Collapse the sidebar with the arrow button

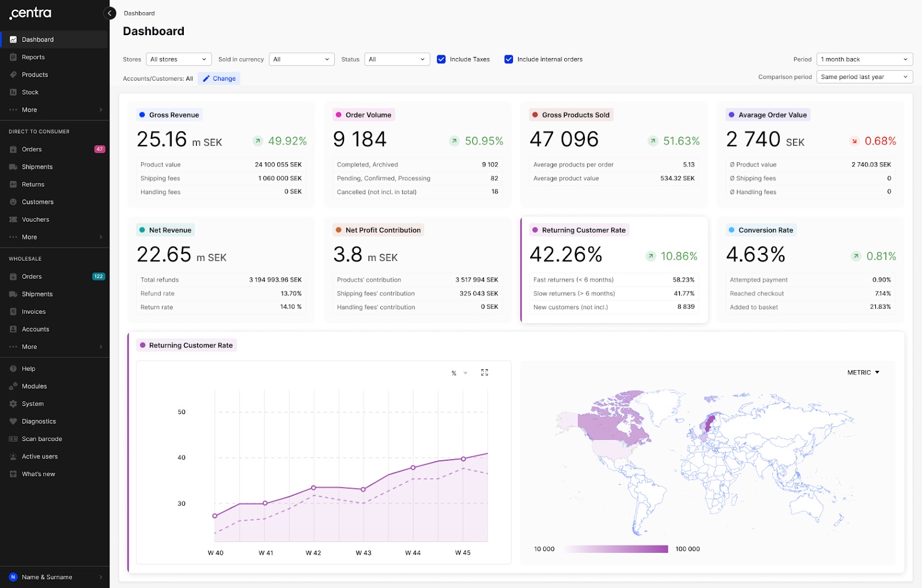(109, 13)
